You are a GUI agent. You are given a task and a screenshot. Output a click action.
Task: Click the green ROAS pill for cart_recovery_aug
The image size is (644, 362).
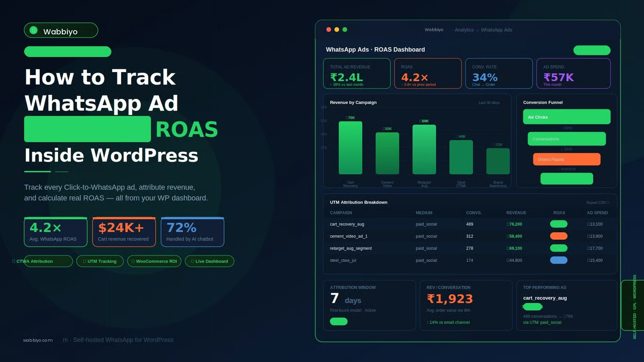559,224
